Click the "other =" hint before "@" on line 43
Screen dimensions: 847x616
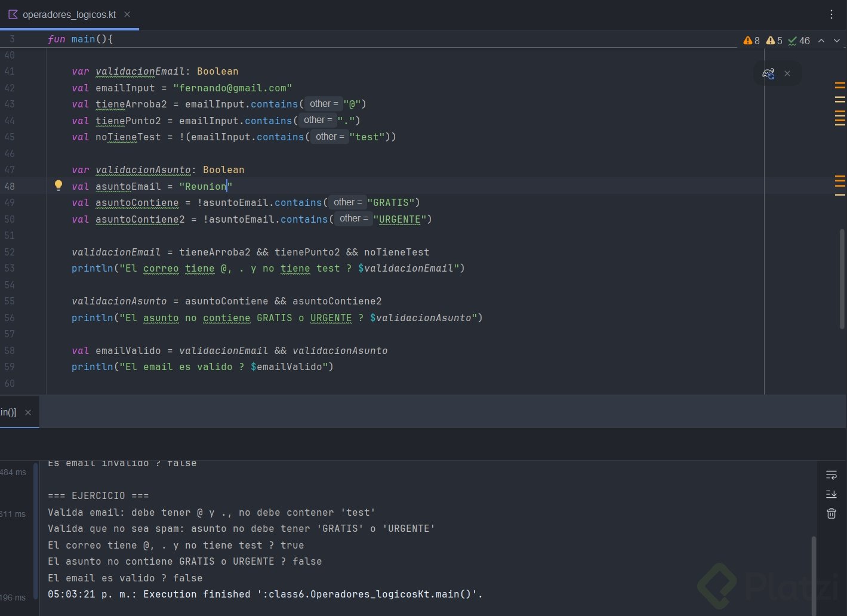(324, 104)
